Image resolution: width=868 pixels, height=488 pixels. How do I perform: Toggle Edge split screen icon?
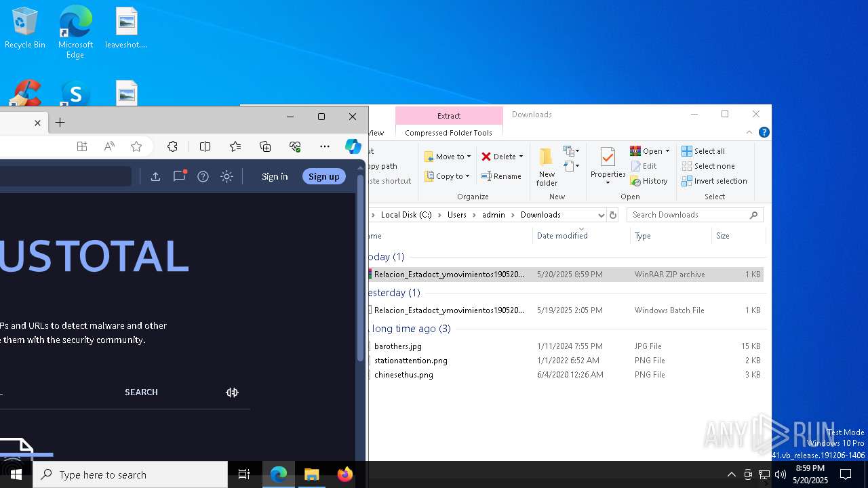[x=205, y=146]
